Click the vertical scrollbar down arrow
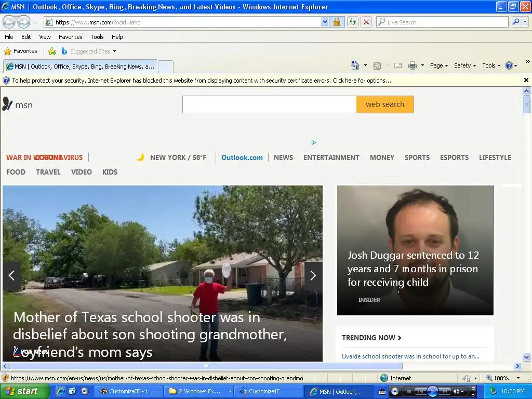The height and width of the screenshot is (399, 532). pos(527,357)
